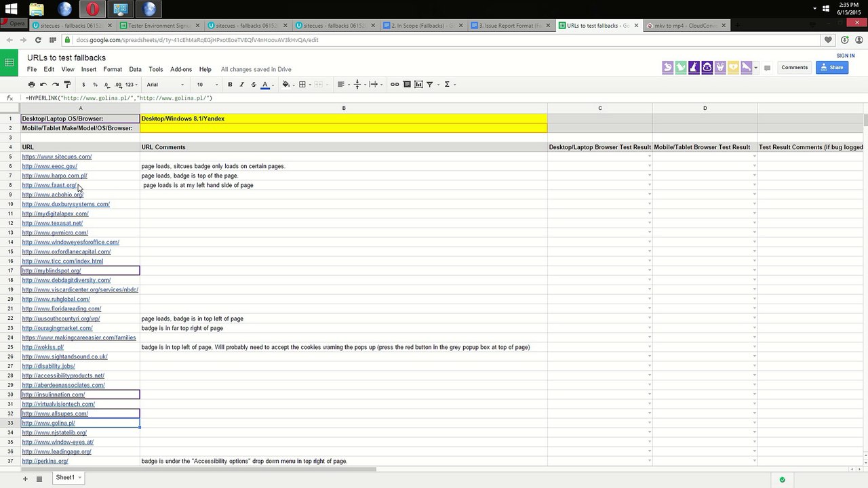This screenshot has height=488, width=868.
Task: Select the Paint format tool
Action: [x=67, y=85]
